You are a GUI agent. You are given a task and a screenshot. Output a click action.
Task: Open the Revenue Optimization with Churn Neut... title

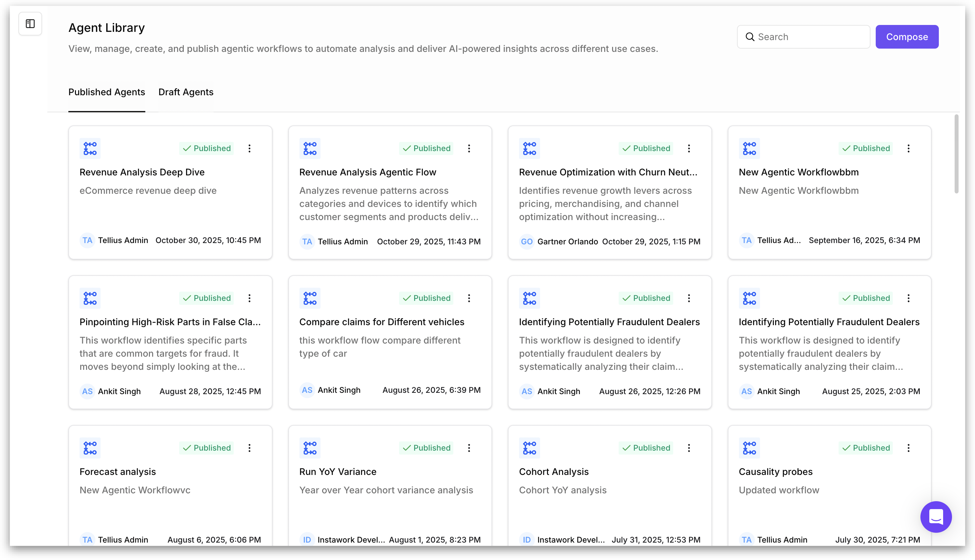tap(608, 172)
